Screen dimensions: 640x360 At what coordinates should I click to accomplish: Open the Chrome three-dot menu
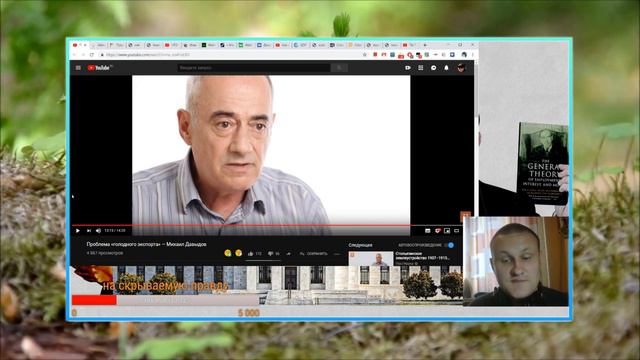click(x=473, y=55)
